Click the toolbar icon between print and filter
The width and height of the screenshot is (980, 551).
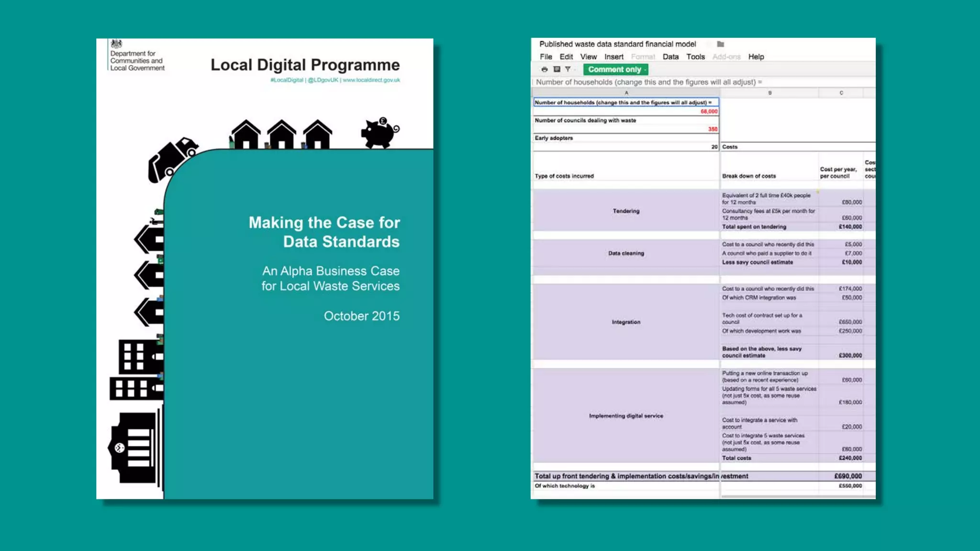[x=557, y=69]
